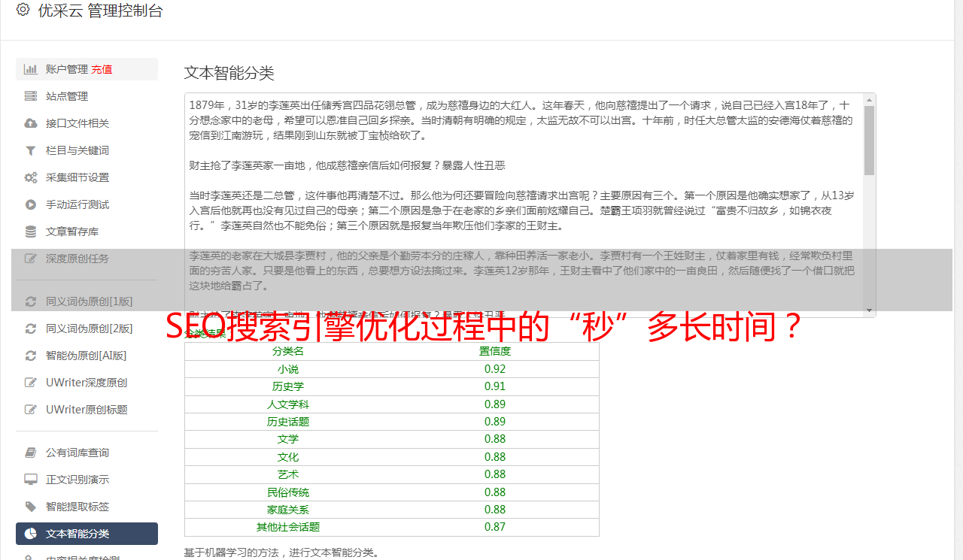This screenshot has width=963, height=560.
Task: Click the 0.91 confidence value
Action: [495, 386]
